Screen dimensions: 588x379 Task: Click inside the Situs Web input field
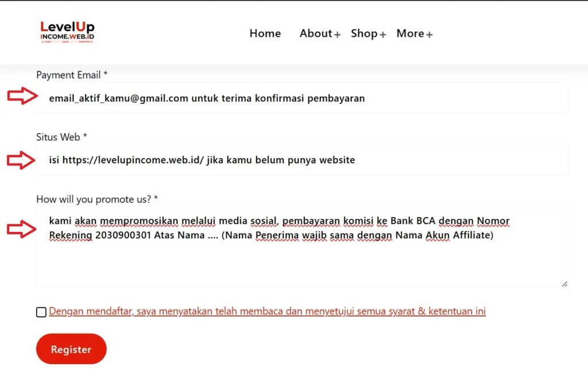(302, 160)
